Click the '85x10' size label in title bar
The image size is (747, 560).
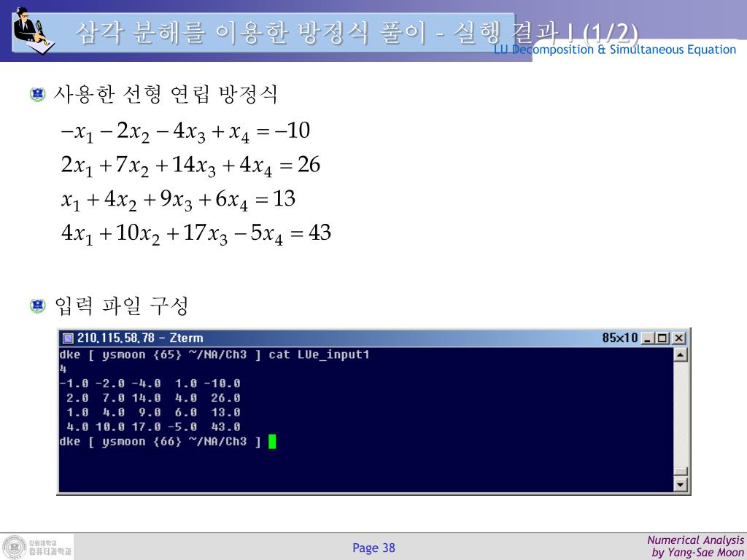[x=619, y=338]
